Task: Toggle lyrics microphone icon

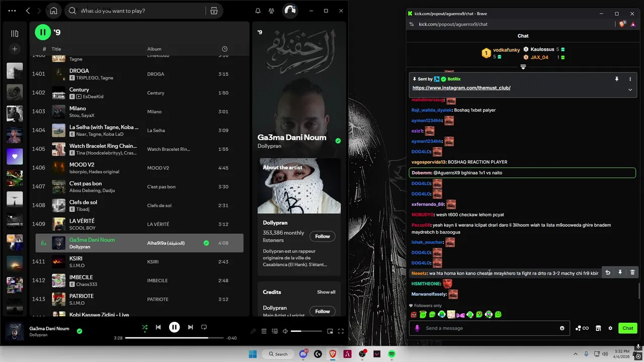Action: (x=254, y=331)
